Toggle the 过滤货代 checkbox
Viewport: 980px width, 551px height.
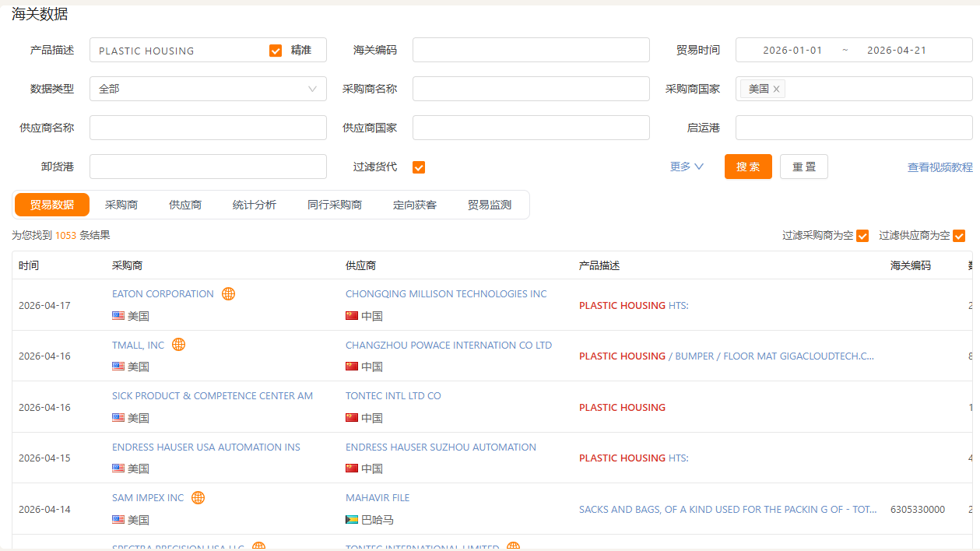419,167
